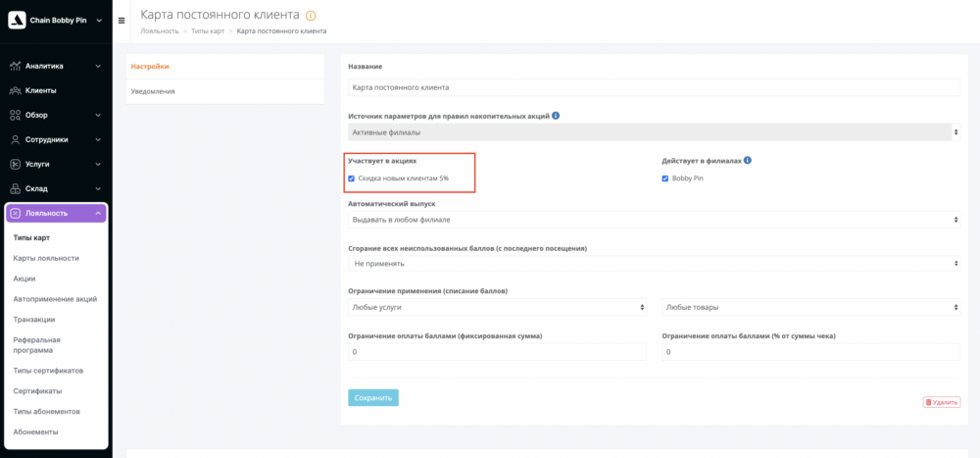Click the Клиенты people icon
This screenshot has height=458, width=980.
pyautogui.click(x=16, y=91)
